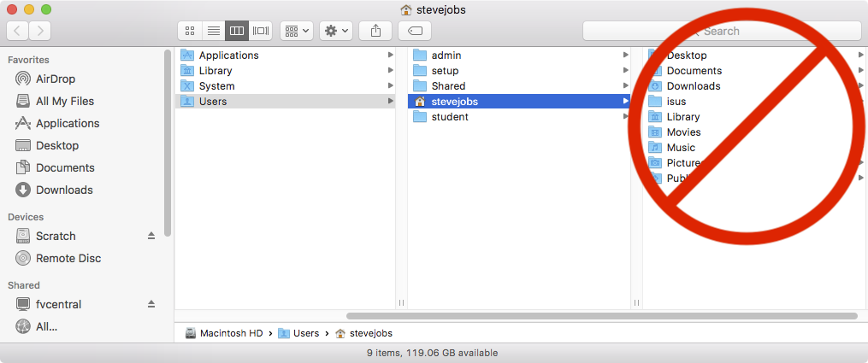Select the System folder
Screen dimensions: 868x363
[x=285, y=86]
